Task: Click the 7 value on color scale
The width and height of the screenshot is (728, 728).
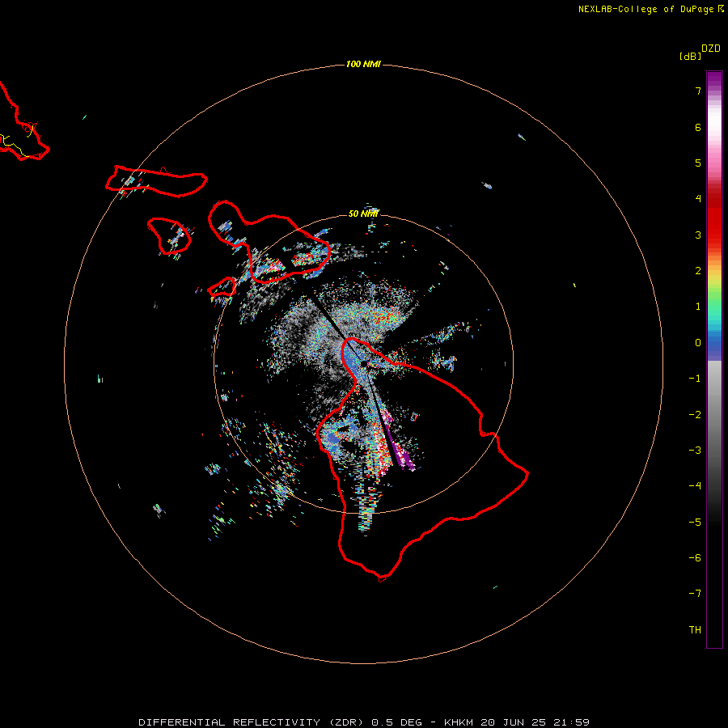Action: tap(698, 91)
